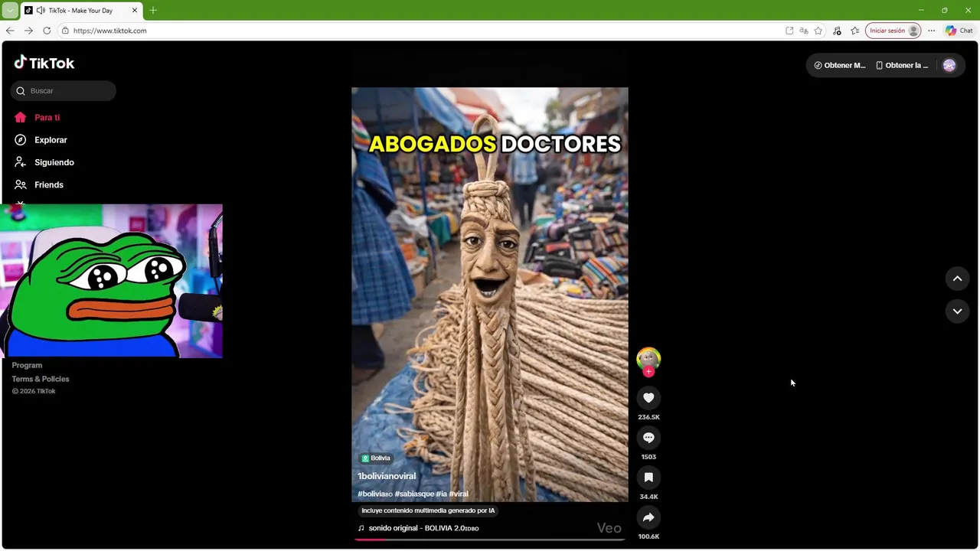Screen dimensions: 980x551
Task: Go to next video with down chevron
Action: pyautogui.click(x=957, y=311)
